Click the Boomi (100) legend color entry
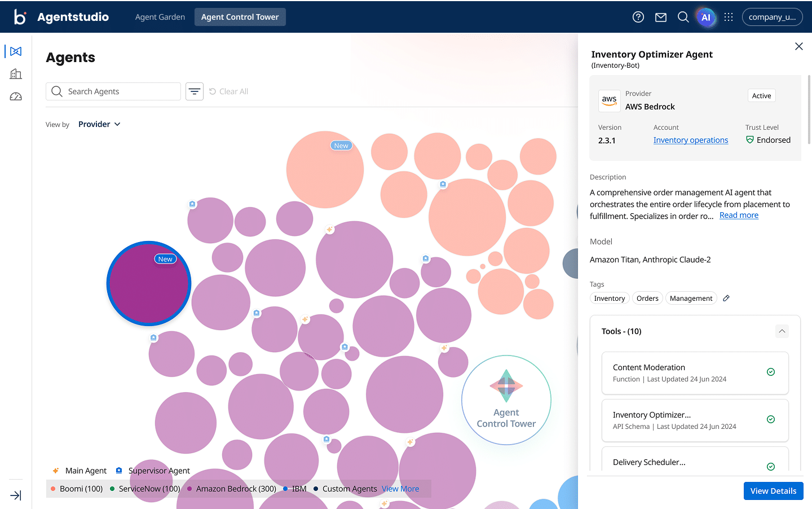Viewport: 812px width, 509px height. pyautogui.click(x=77, y=489)
